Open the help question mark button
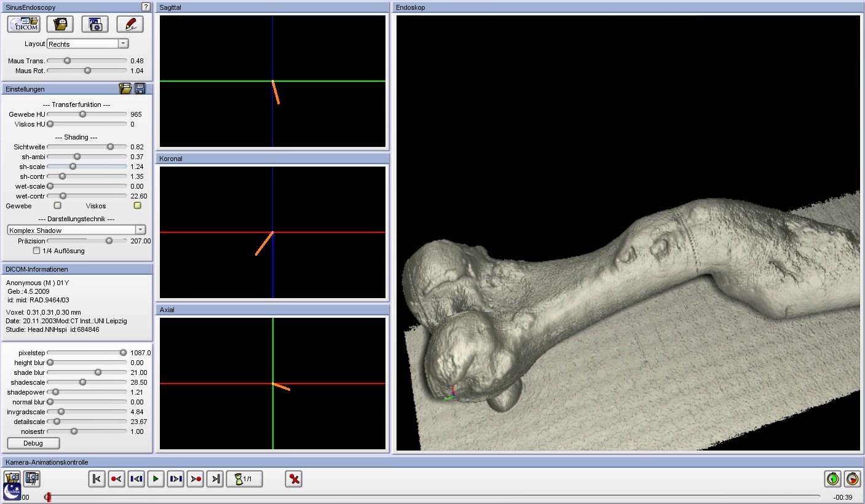The height and width of the screenshot is (504, 865). pos(146,7)
